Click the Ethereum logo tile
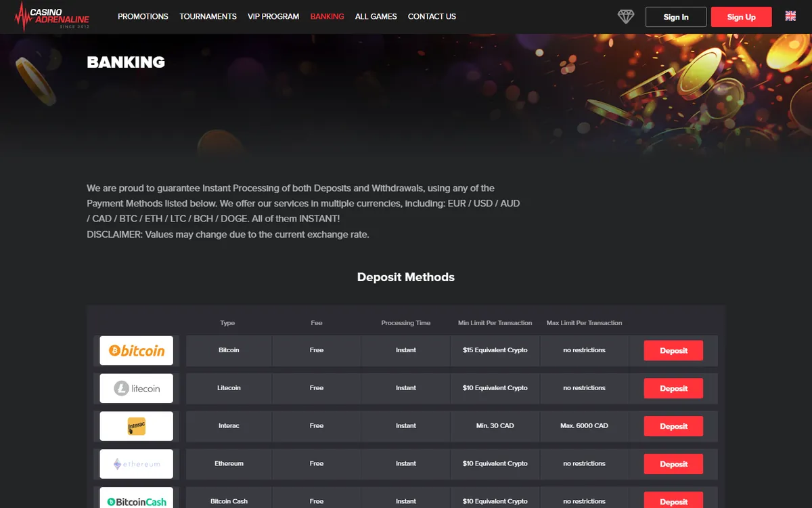 pos(137,465)
